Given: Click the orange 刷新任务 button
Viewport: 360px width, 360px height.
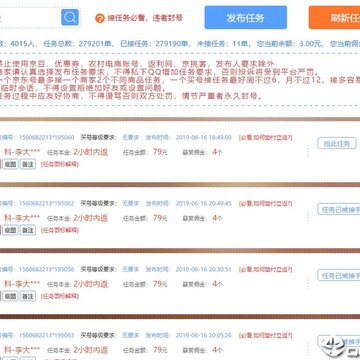Looking at the screenshot, I should tap(334, 18).
